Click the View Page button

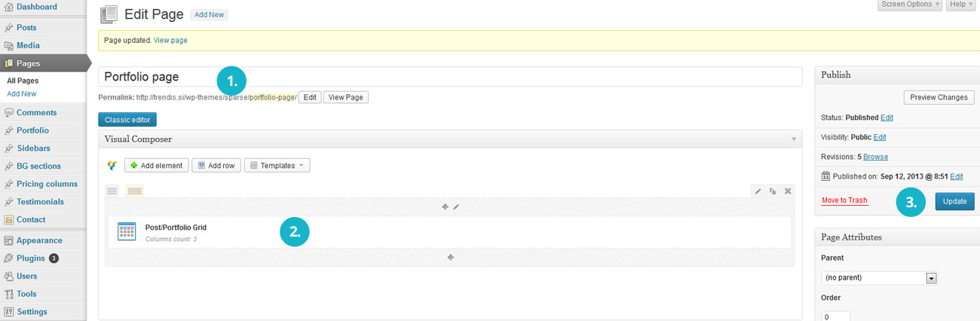(346, 97)
